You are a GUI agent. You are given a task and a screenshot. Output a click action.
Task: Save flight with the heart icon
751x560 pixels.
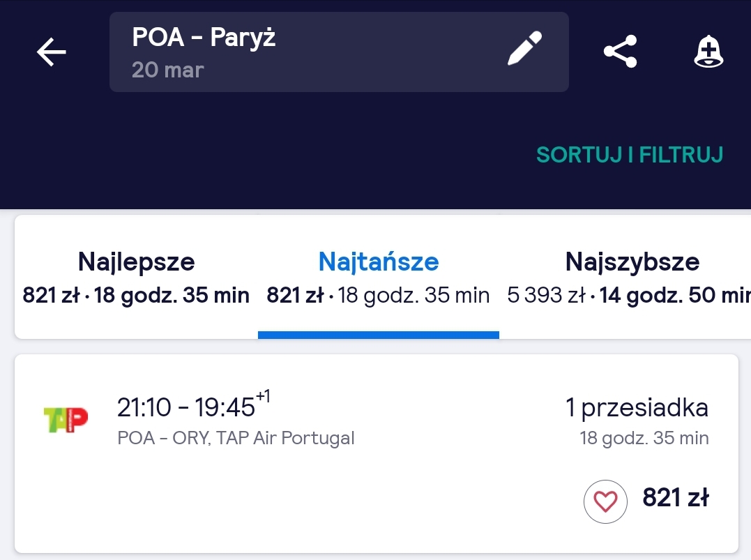click(x=605, y=501)
